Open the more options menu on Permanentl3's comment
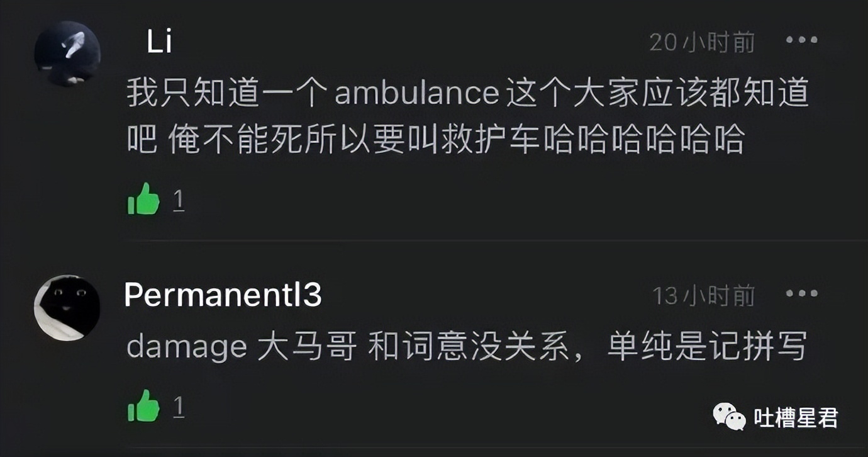This screenshot has height=457, width=868. tap(801, 293)
